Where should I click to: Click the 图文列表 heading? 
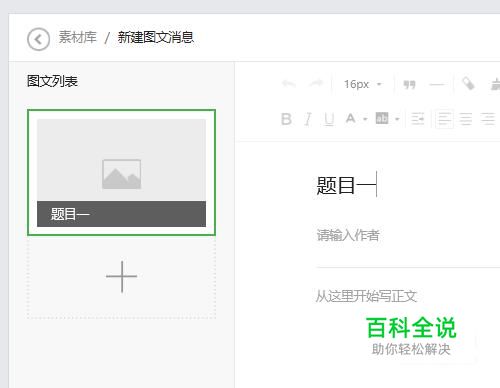[52, 81]
